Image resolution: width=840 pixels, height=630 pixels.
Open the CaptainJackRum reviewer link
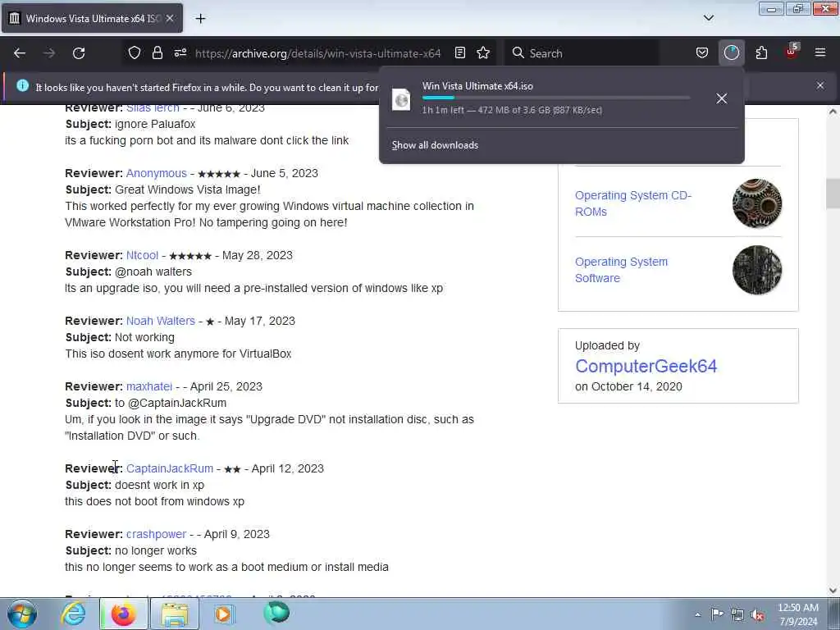169,468
